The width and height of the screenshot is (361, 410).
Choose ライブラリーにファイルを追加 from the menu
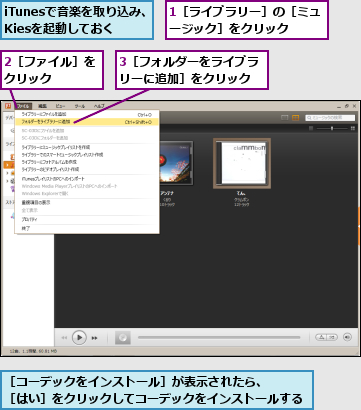coord(87,114)
